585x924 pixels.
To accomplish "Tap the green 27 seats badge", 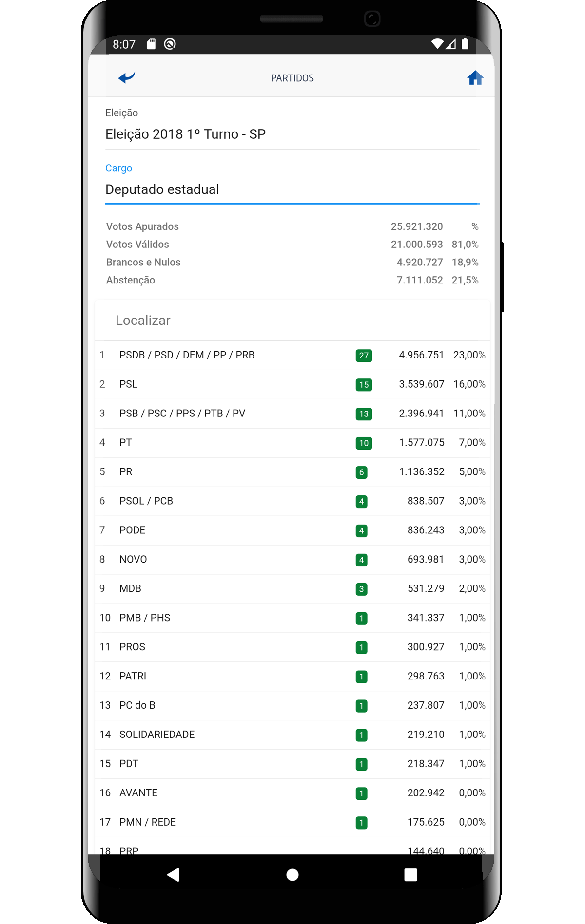I will click(364, 356).
